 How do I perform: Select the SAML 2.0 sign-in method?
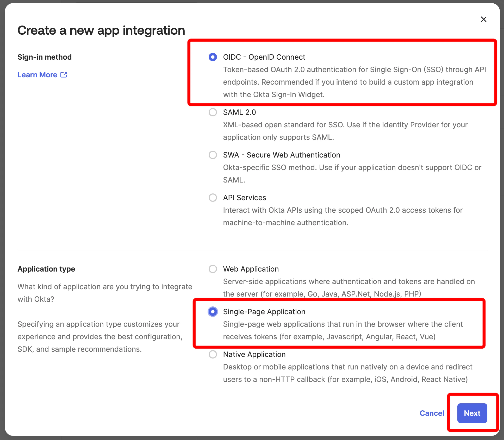[213, 112]
